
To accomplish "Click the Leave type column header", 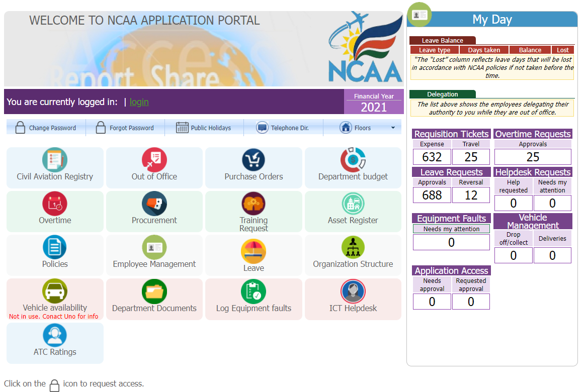I will point(435,50).
